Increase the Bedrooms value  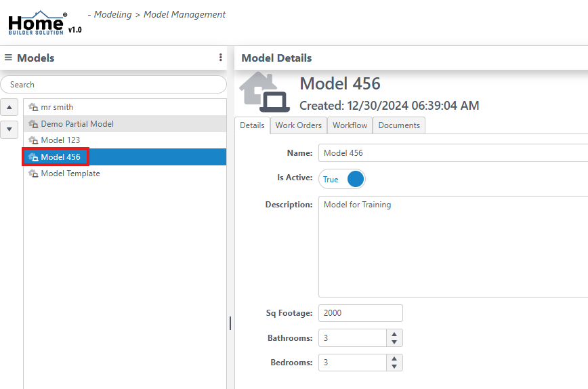tap(394, 359)
